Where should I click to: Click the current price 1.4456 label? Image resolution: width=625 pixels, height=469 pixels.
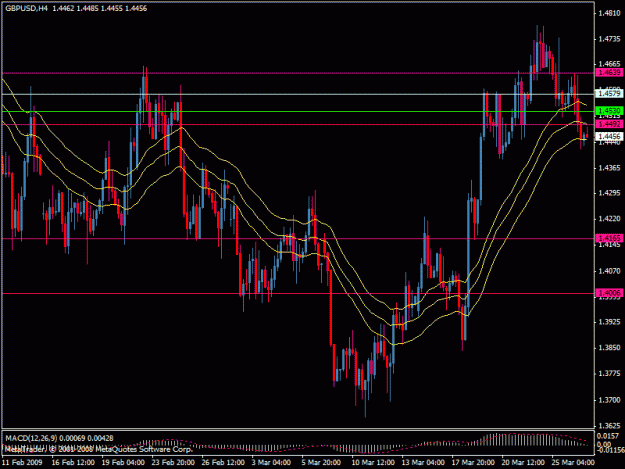(x=609, y=136)
